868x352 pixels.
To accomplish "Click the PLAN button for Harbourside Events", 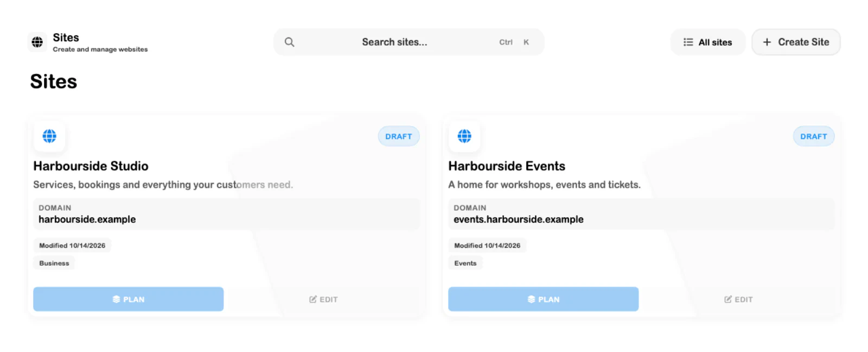I will (544, 299).
